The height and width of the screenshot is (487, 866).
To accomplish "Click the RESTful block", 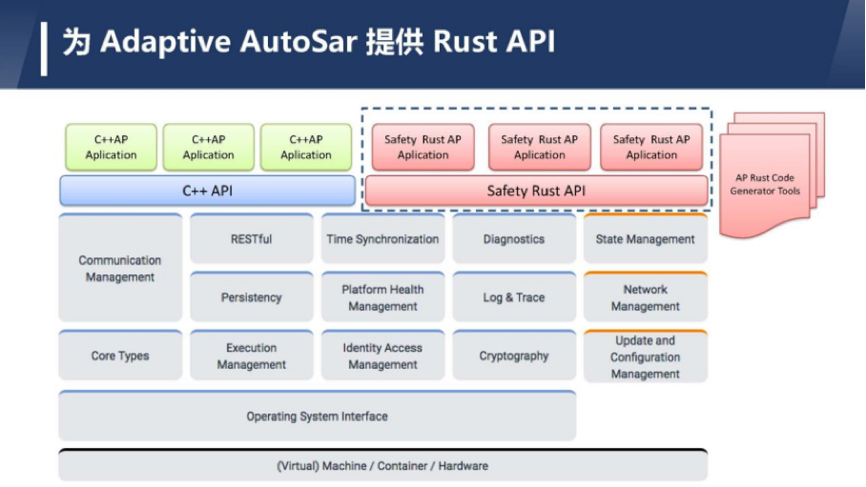I will (251, 239).
